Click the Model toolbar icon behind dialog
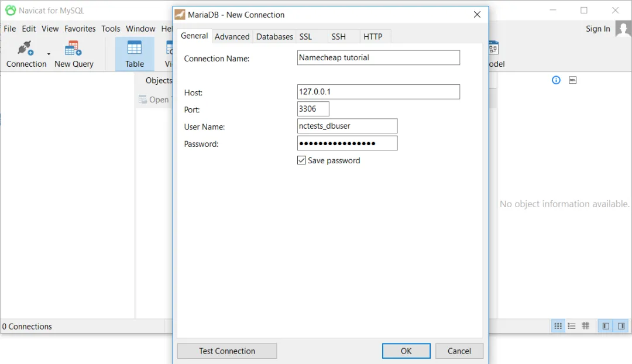This screenshot has width=632, height=364. tap(494, 48)
